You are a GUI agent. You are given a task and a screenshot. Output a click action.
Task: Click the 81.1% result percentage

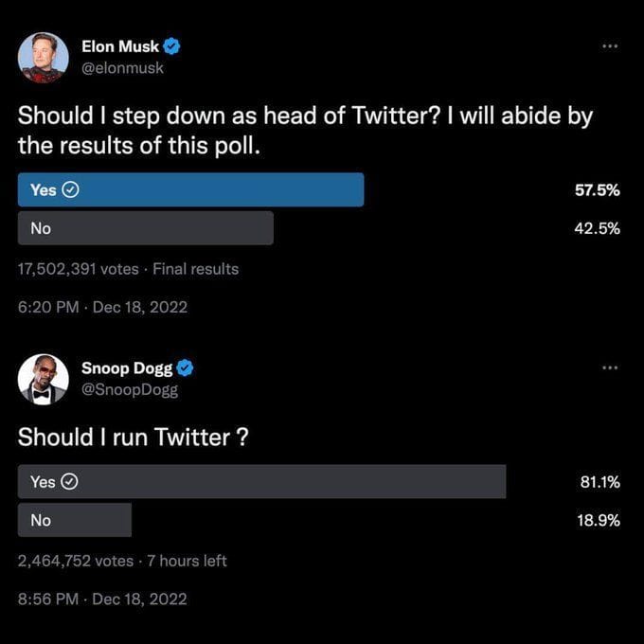click(599, 482)
